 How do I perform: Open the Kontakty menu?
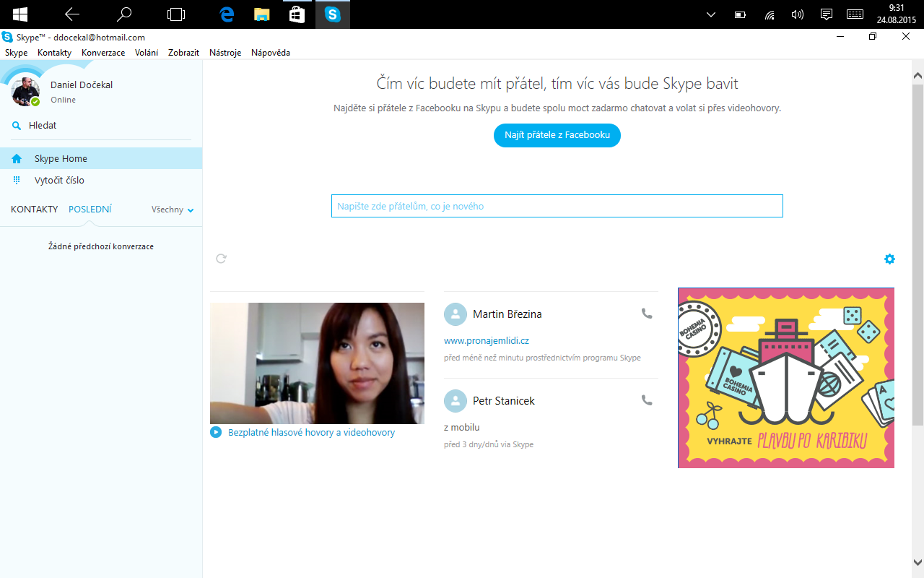point(54,53)
